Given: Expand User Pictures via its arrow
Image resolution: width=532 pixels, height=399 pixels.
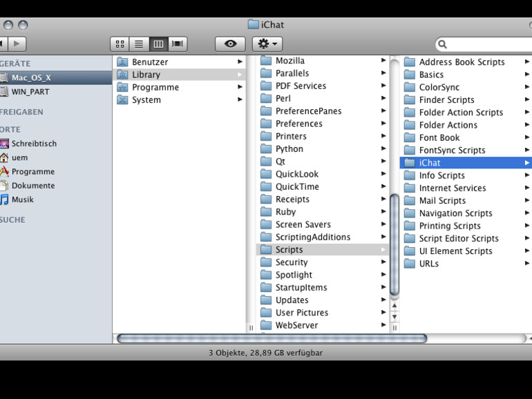Looking at the screenshot, I should click(383, 312).
